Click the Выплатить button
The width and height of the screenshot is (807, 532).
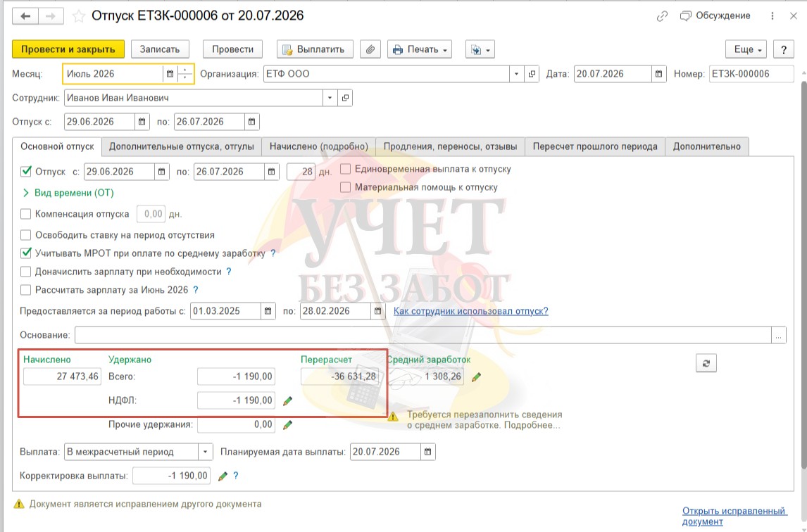point(315,49)
